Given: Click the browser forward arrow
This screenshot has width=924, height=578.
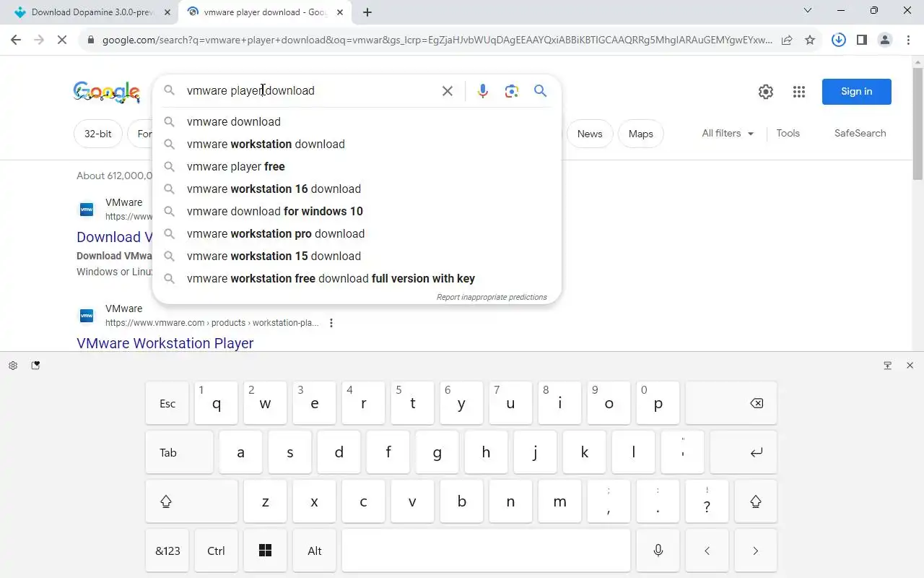Looking at the screenshot, I should click(x=39, y=40).
